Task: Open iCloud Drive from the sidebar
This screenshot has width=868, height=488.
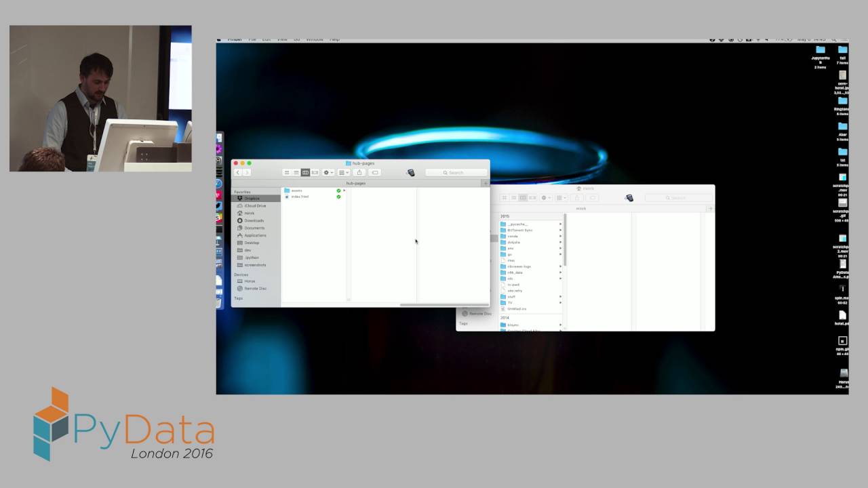Action: click(x=256, y=206)
